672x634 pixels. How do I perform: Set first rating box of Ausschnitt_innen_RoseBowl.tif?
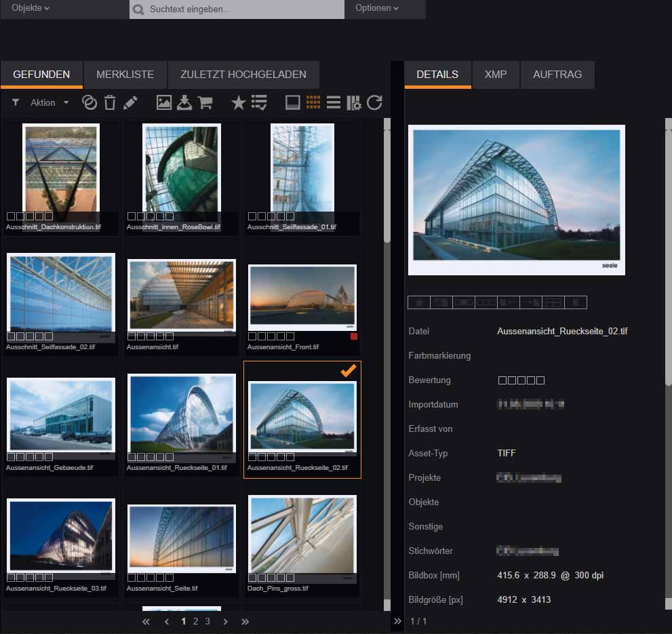pyautogui.click(x=131, y=216)
